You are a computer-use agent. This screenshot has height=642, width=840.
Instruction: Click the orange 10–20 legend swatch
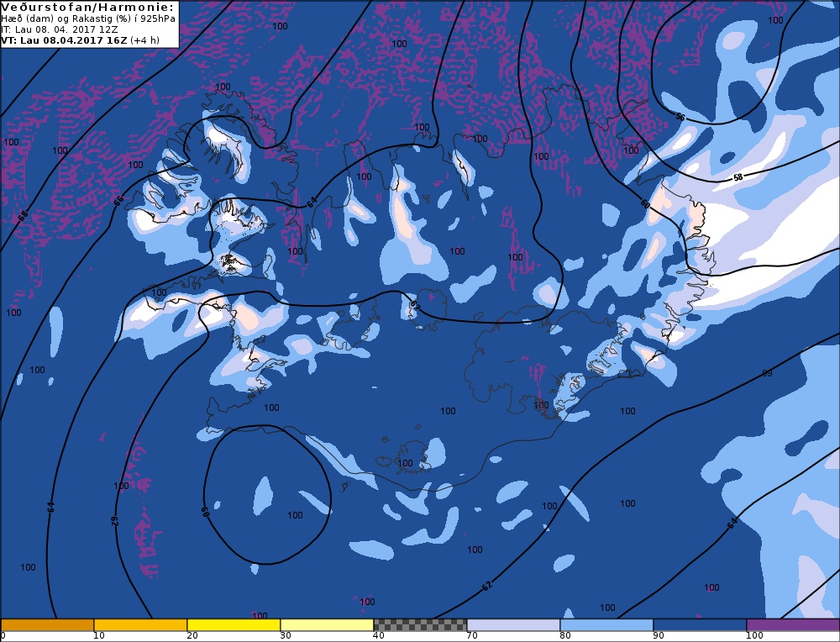[140, 625]
